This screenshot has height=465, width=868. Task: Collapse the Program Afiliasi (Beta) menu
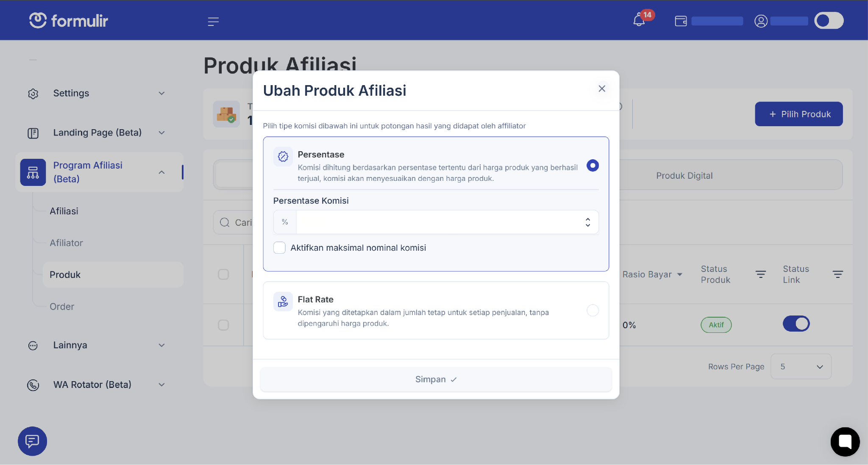pos(161,172)
